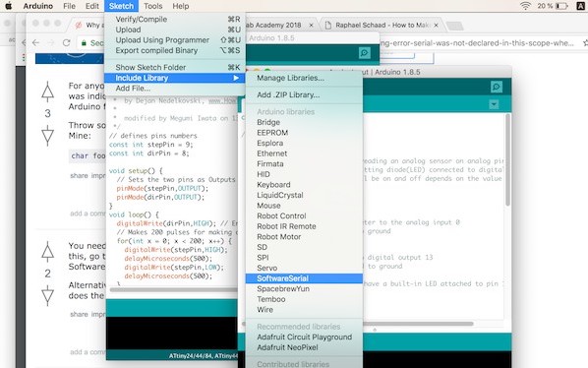The image size is (588, 368).
Task: Downvote the answer scored 2
Action: 47,295
